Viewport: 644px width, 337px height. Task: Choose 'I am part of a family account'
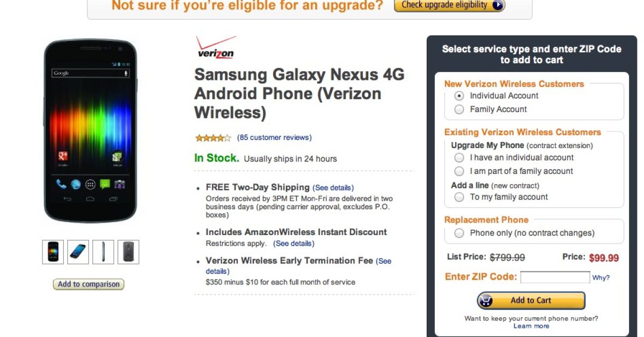(x=459, y=171)
